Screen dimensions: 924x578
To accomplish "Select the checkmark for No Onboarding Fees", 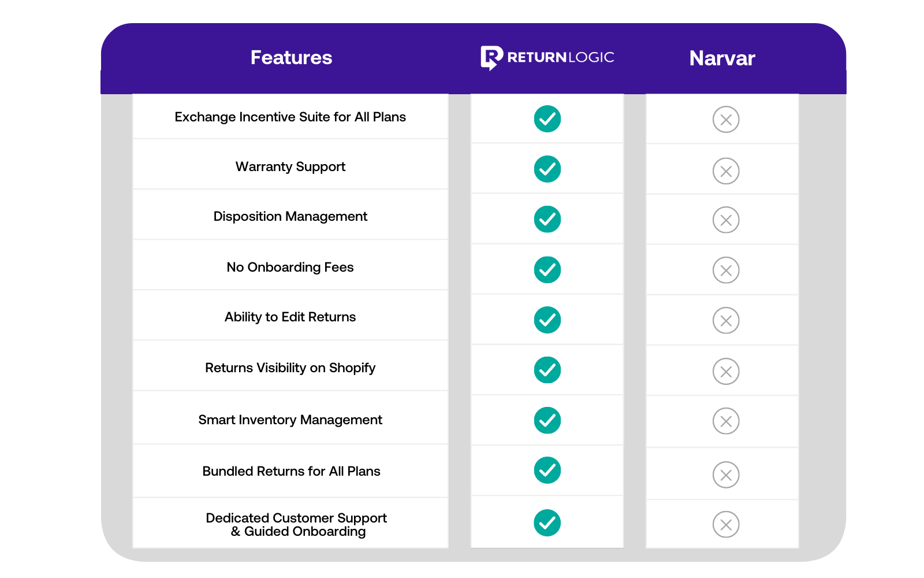I will tap(547, 269).
